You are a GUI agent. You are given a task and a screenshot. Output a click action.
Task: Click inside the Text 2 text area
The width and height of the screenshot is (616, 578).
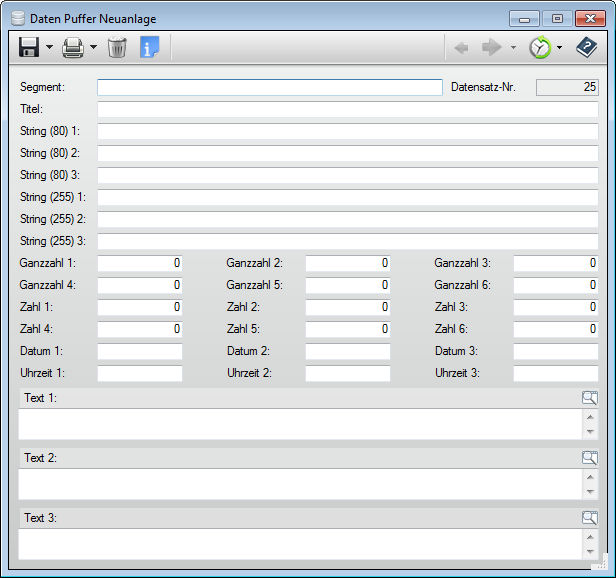pyautogui.click(x=300, y=484)
